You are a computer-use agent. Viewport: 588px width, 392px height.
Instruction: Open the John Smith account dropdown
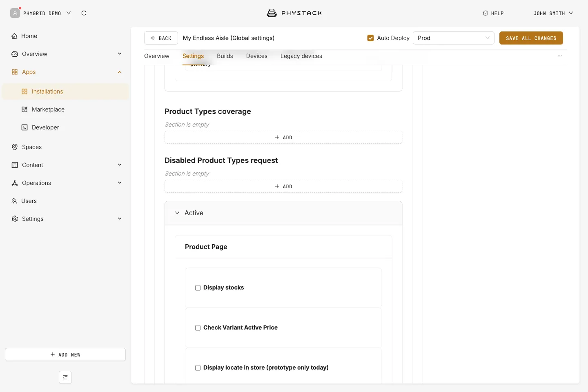(553, 13)
